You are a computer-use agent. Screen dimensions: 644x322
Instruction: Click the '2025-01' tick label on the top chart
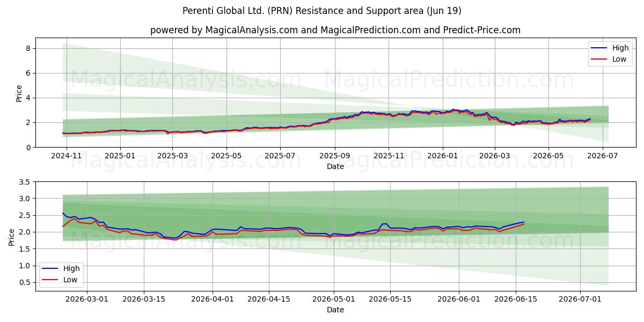[x=120, y=156]
